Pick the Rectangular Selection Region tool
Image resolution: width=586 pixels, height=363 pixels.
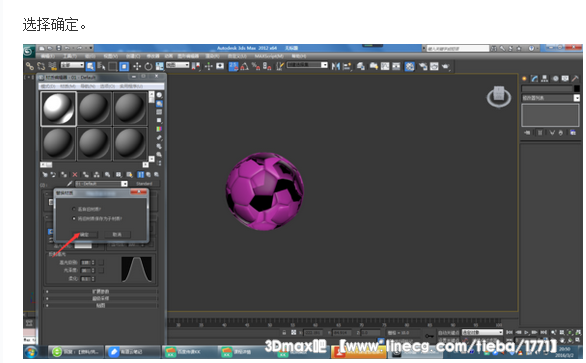tap(112, 67)
